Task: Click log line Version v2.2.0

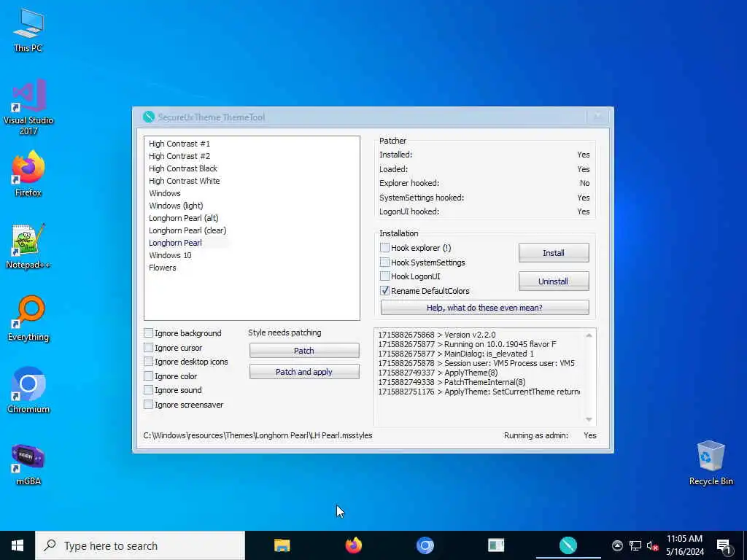Action: 437,335
